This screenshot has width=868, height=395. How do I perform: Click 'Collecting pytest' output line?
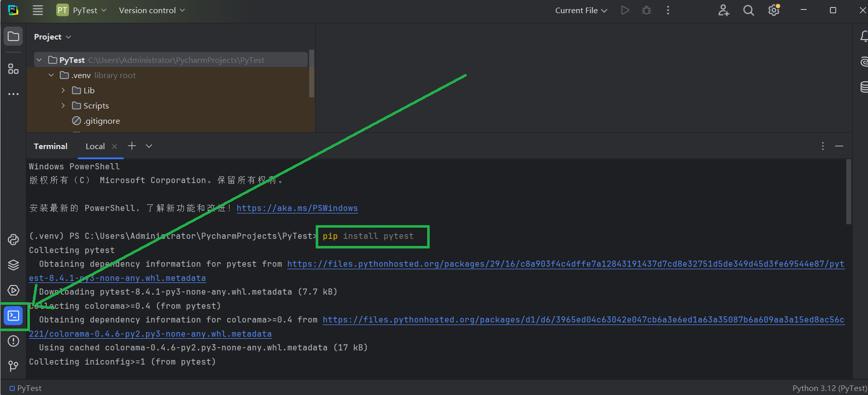point(72,250)
